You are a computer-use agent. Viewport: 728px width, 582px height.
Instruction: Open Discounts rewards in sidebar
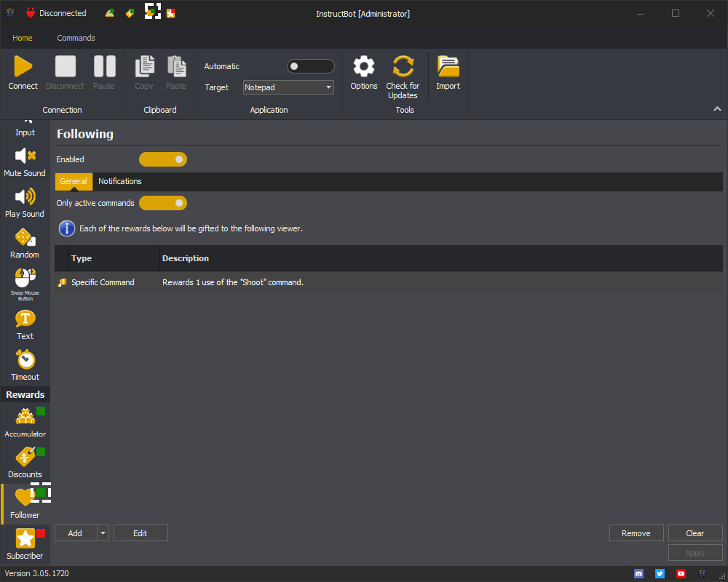click(x=25, y=463)
